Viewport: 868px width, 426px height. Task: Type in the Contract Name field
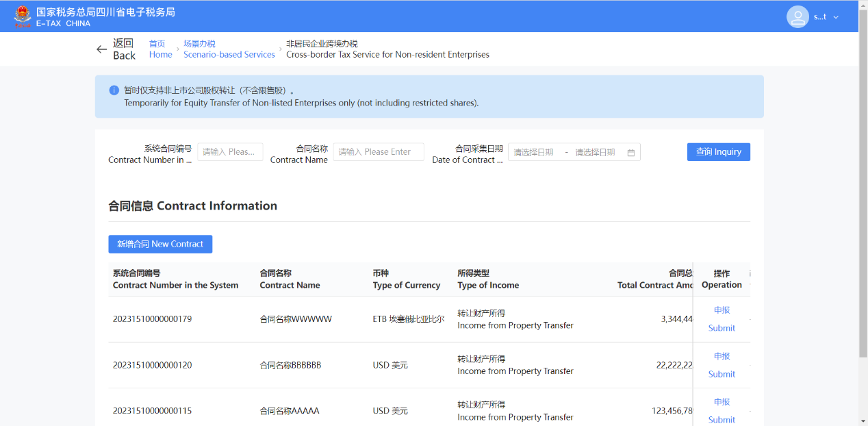pyautogui.click(x=379, y=152)
